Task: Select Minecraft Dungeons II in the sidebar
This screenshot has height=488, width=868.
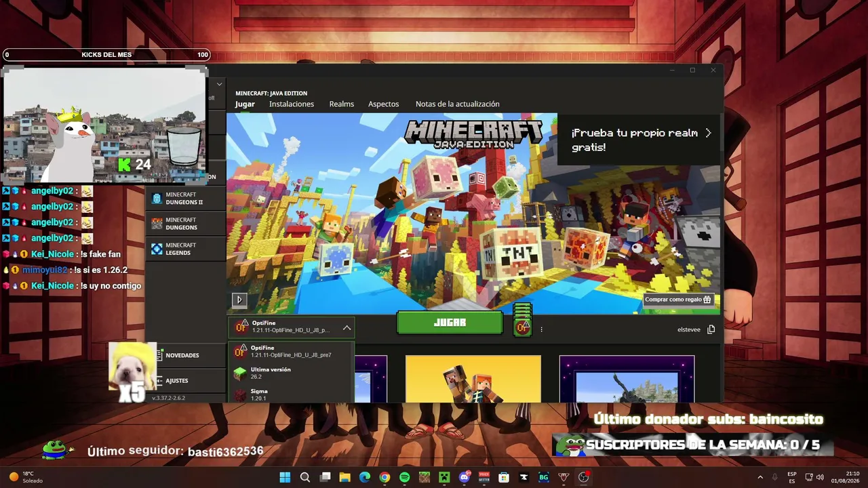Action: click(186, 199)
